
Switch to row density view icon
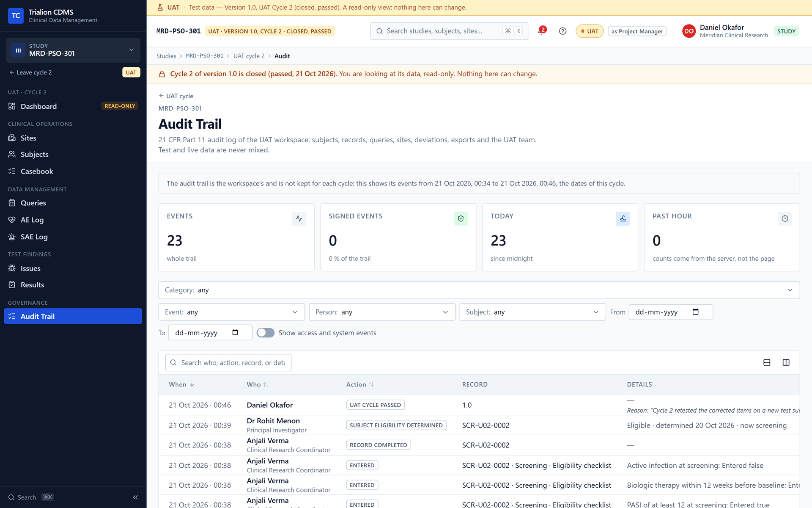pyautogui.click(x=767, y=362)
